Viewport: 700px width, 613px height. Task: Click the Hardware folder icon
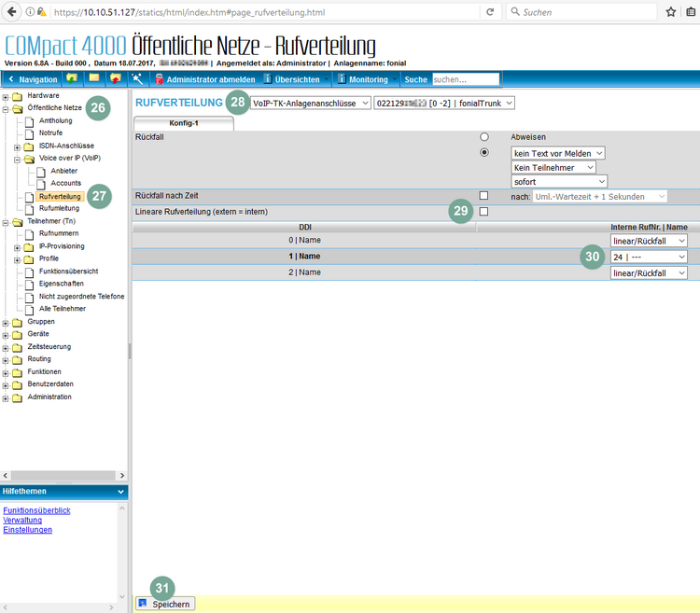[18, 96]
